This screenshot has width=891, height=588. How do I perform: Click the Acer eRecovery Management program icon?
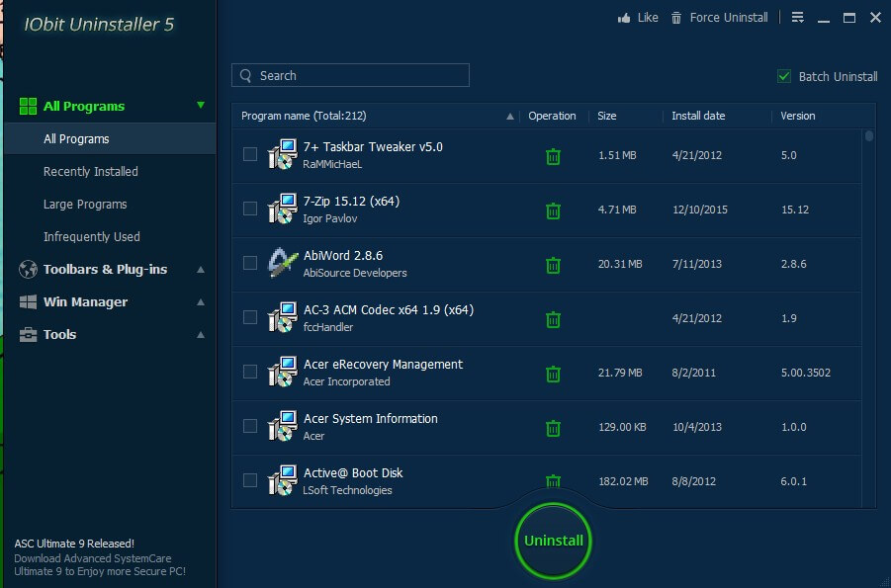283,372
